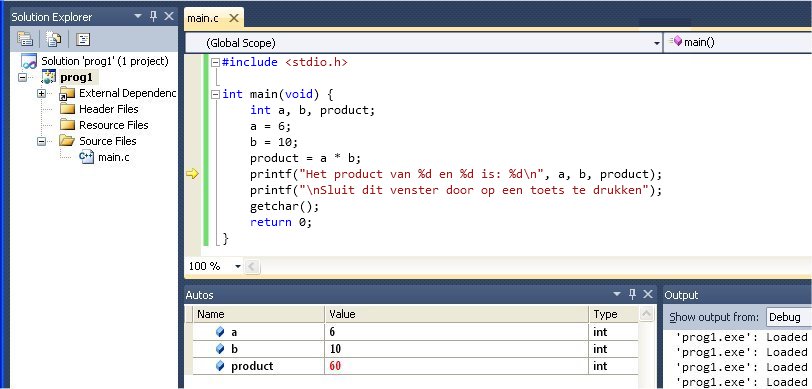
Task: Open the Show output from Debug dropdown
Action: pos(789,317)
